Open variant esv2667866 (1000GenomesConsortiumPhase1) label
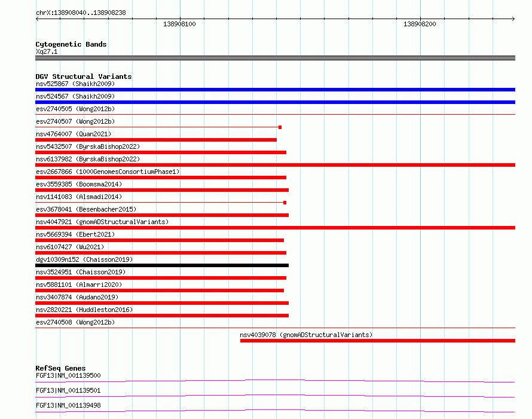Screen dimensions: 532x419 pos(108,172)
